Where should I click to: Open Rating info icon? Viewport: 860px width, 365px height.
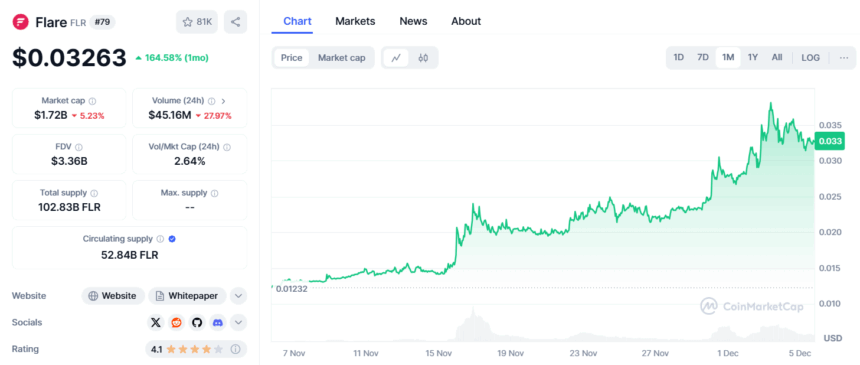(235, 349)
